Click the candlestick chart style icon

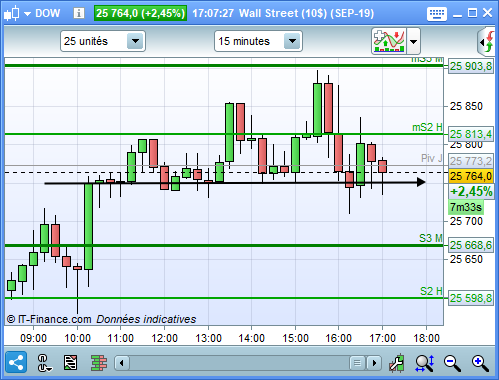click(x=12, y=13)
